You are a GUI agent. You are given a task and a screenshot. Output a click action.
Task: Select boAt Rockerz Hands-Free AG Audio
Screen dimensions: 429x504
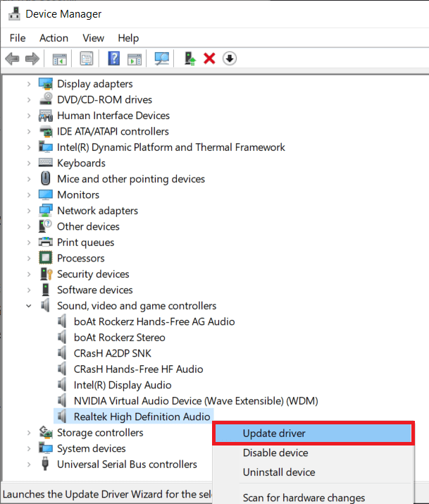(154, 321)
